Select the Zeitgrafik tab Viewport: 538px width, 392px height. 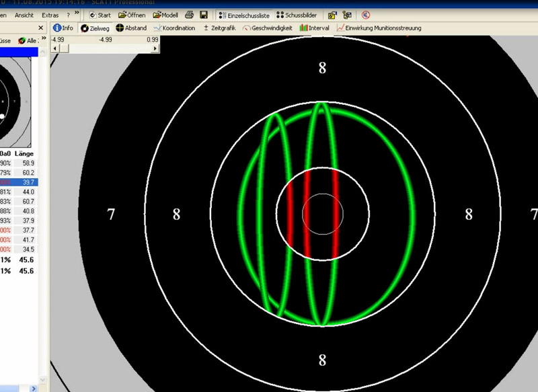tap(219, 28)
